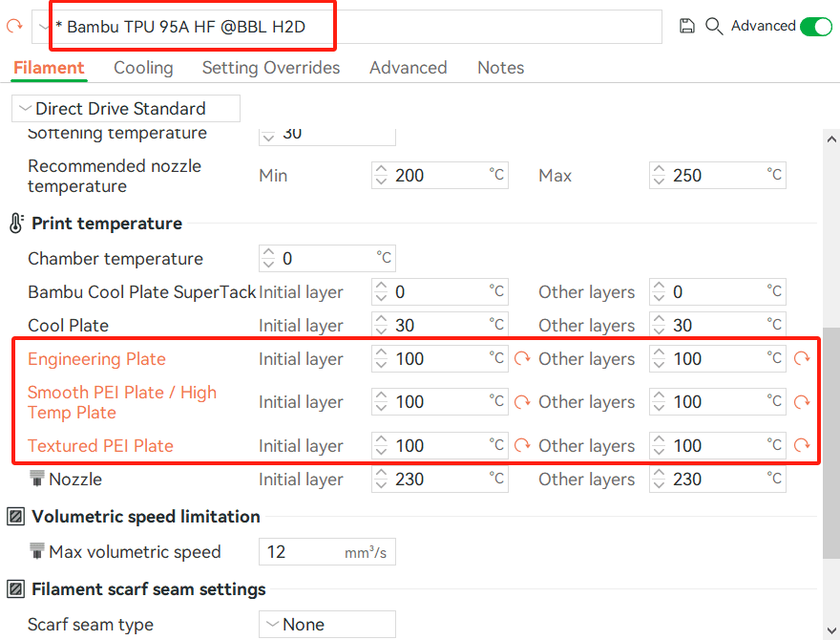Increase Chamber temperature with up arrow
Image resolution: width=840 pixels, height=640 pixels.
(268, 252)
